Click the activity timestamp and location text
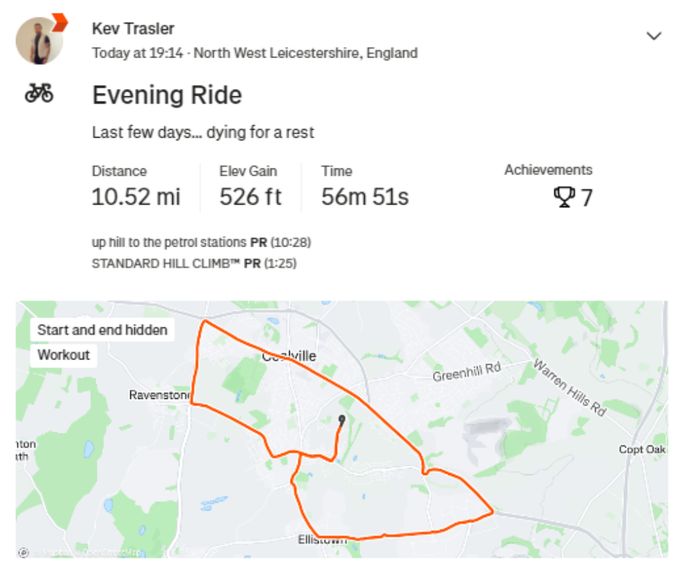Viewport: 684px width, 570px height. tap(255, 53)
